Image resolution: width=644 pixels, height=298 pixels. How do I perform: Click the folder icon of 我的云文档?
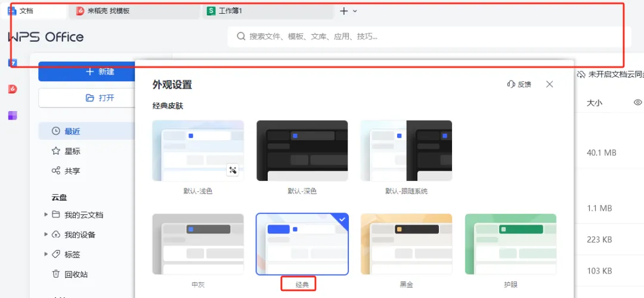pos(56,215)
